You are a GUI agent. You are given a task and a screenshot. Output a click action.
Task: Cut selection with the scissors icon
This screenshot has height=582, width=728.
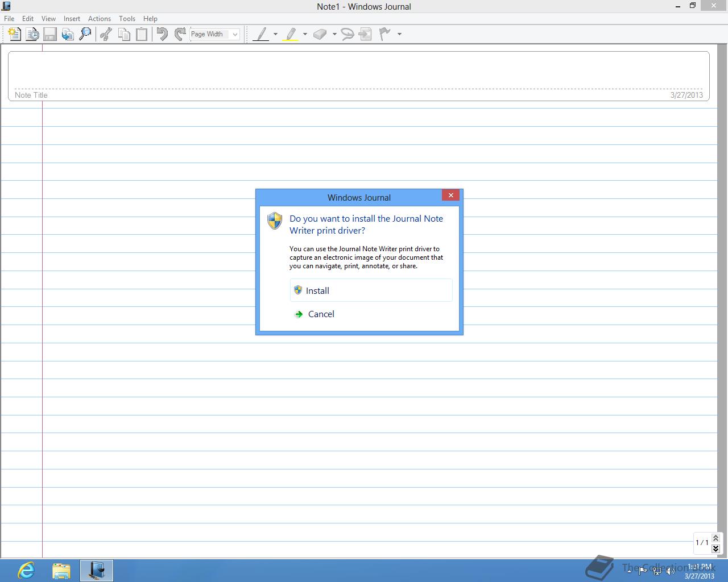(106, 34)
